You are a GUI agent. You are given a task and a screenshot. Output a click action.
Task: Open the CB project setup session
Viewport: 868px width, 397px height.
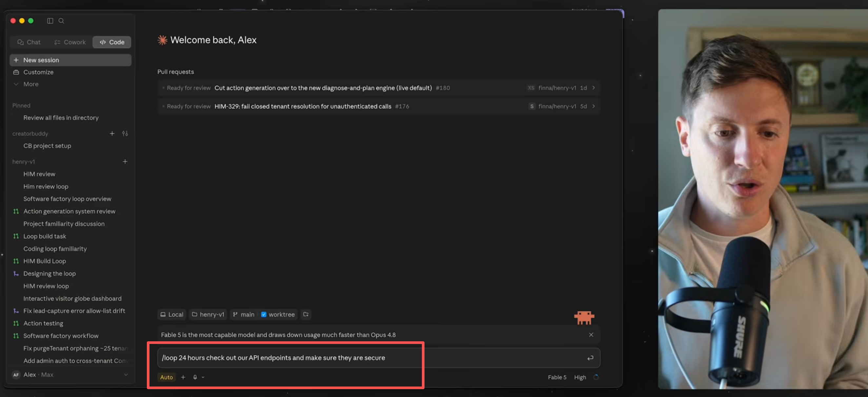click(47, 146)
